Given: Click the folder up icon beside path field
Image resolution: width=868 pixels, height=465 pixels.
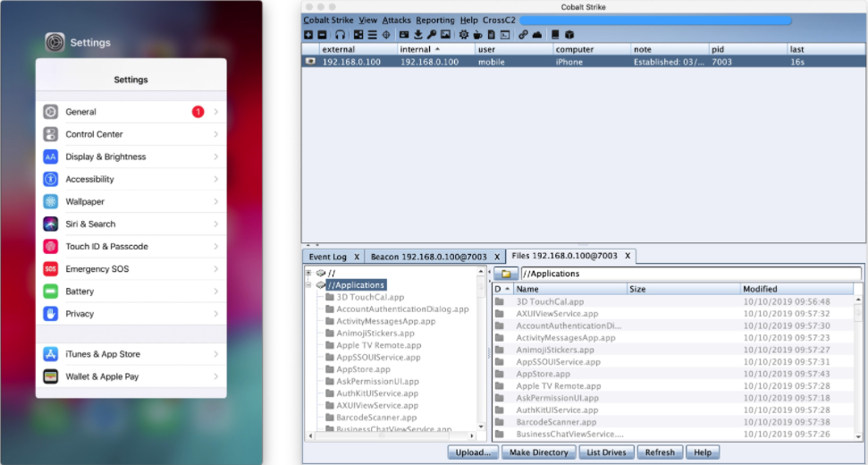Looking at the screenshot, I should click(x=506, y=274).
